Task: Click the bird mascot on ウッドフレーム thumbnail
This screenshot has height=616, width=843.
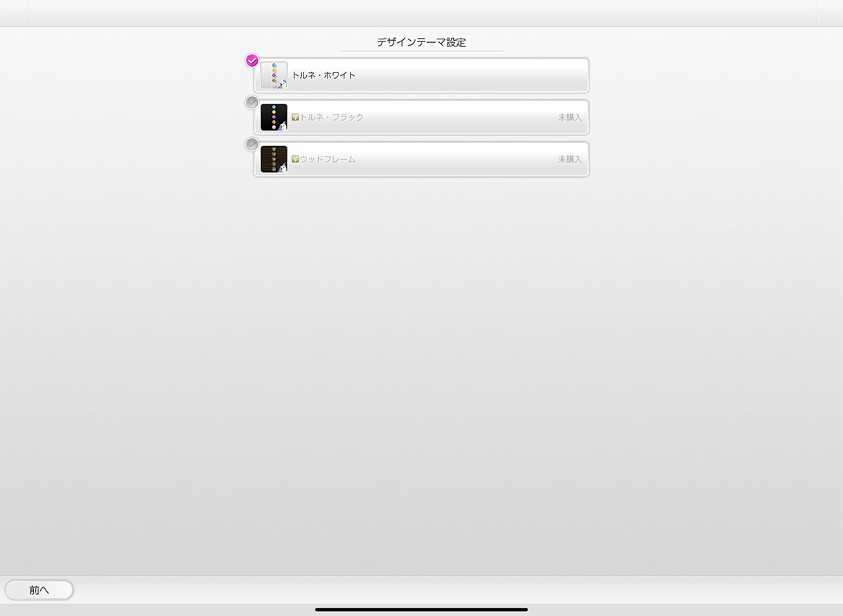Action: click(282, 169)
